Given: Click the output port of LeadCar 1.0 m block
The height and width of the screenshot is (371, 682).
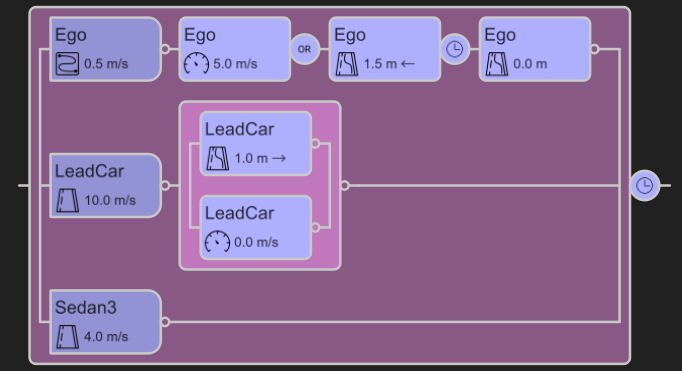Looking at the screenshot, I should 315,143.
